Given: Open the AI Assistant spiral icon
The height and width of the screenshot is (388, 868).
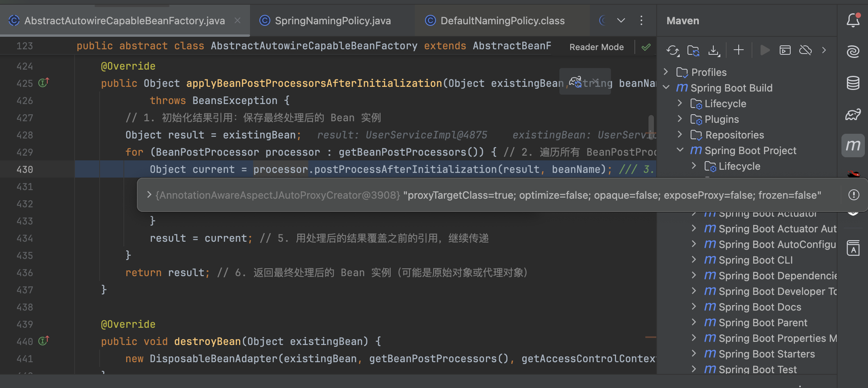Looking at the screenshot, I should coord(853,51).
